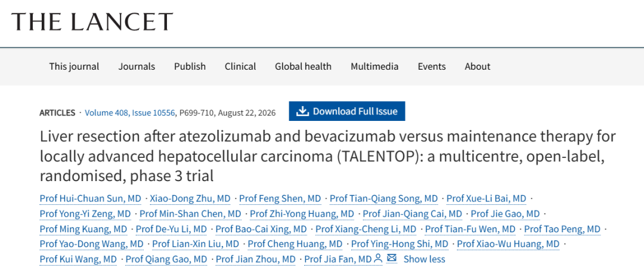The image size is (644, 274).
Task: Open the Clinical navigation menu
Action: coord(240,67)
